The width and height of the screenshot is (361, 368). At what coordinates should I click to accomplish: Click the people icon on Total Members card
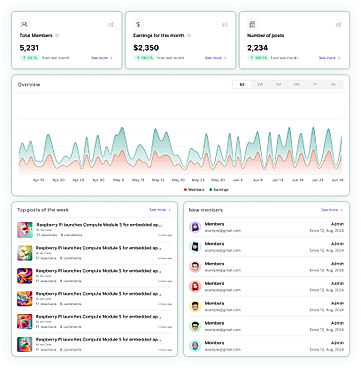pyautogui.click(x=24, y=24)
